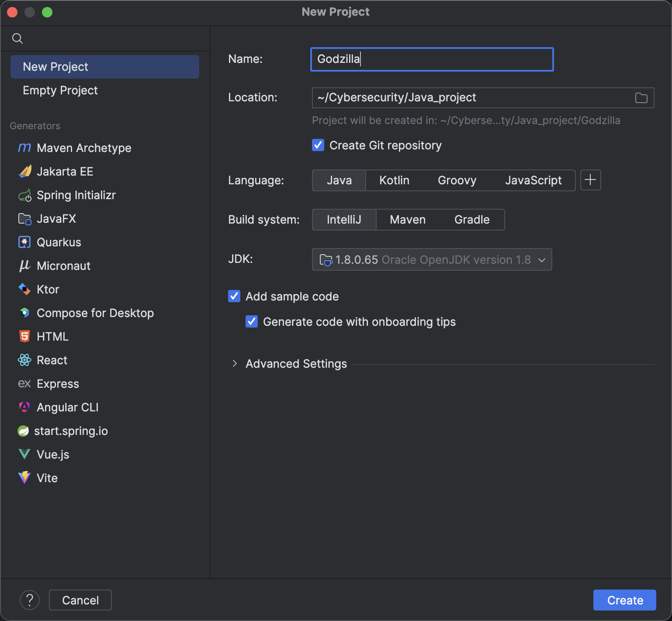Toggle Generate code with onboarding tips
This screenshot has width=672, height=621.
[x=252, y=322]
